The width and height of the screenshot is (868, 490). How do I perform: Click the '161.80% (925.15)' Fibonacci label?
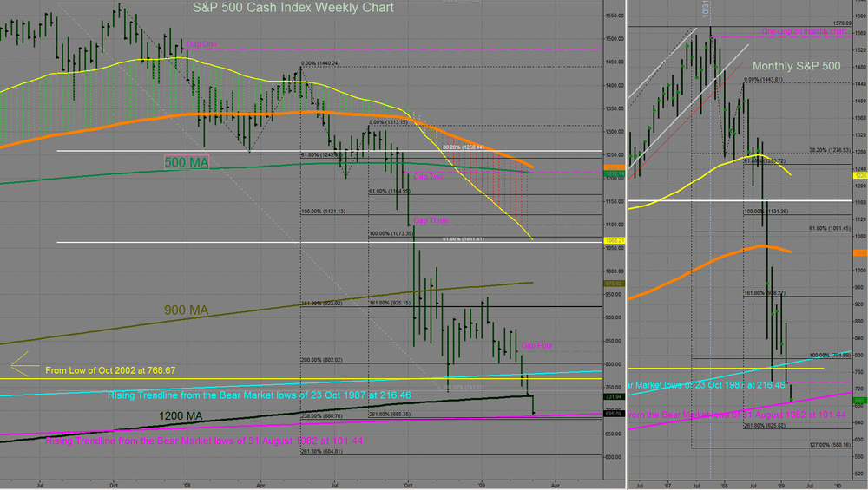coord(390,303)
